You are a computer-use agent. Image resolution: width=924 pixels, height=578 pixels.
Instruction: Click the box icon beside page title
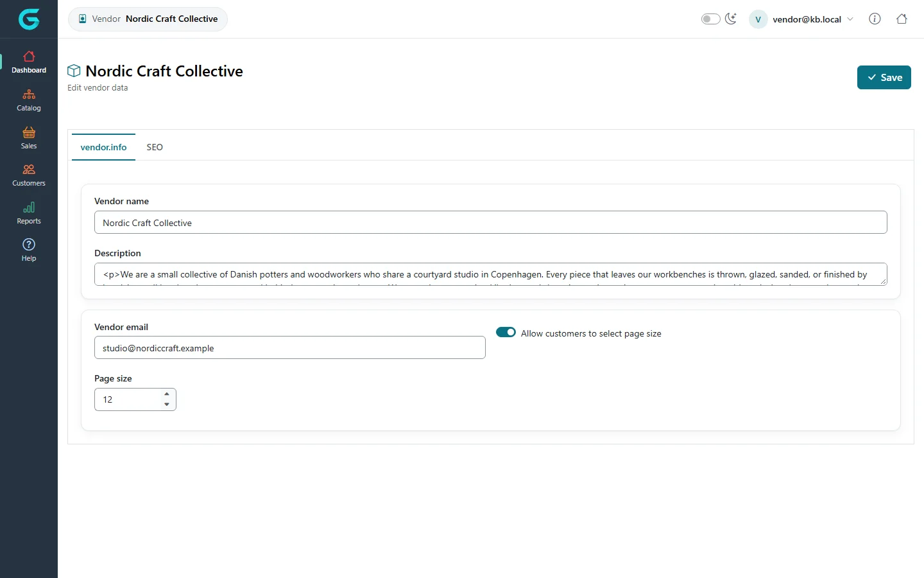coord(74,71)
